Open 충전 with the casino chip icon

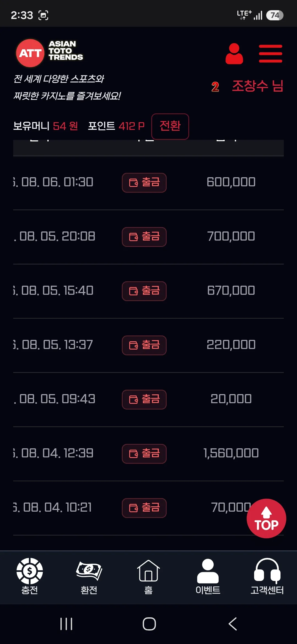(30, 577)
